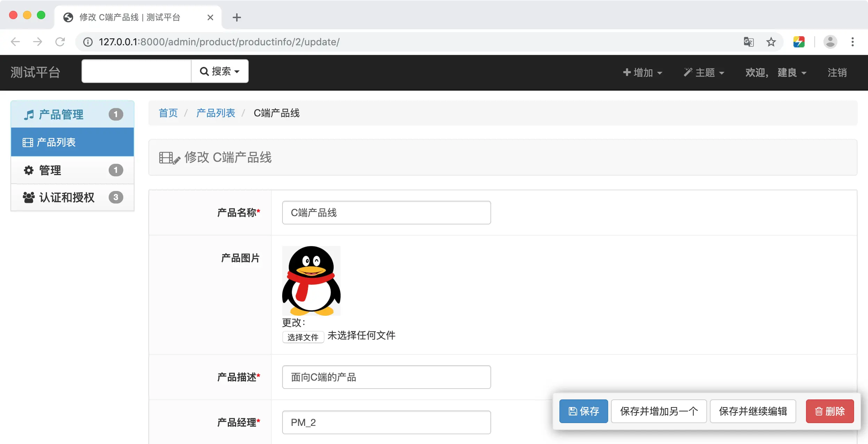The width and height of the screenshot is (868, 444).
Task: Go to 首页 via breadcrumb link
Action: click(168, 113)
